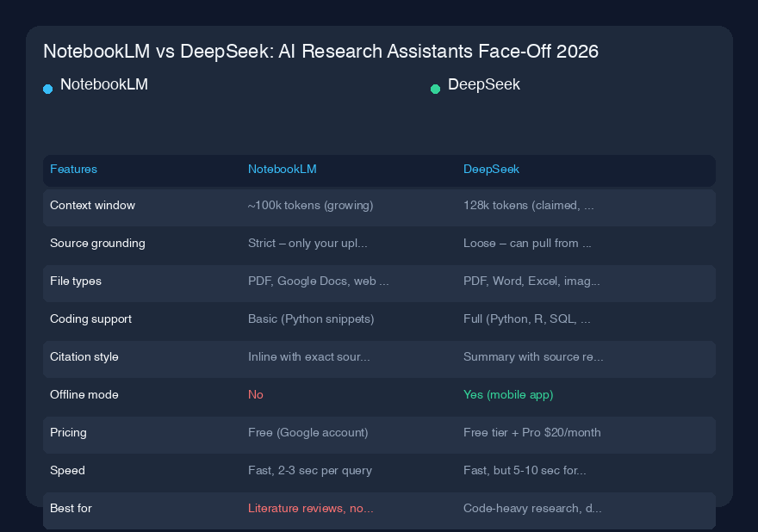The image size is (758, 532).
Task: Click the Fast, 2-3 sec per query cell
Action: pos(310,471)
